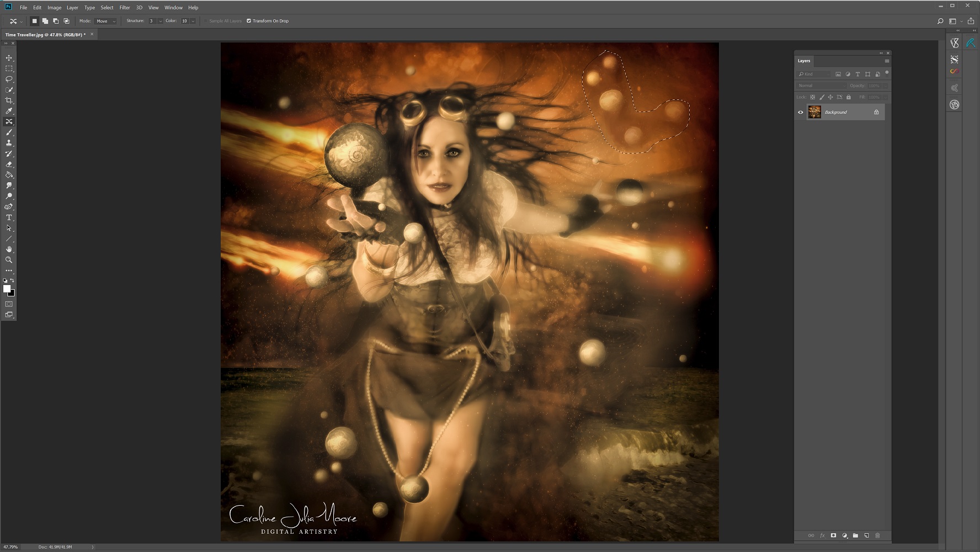Click the foreground color swatch

7,289
